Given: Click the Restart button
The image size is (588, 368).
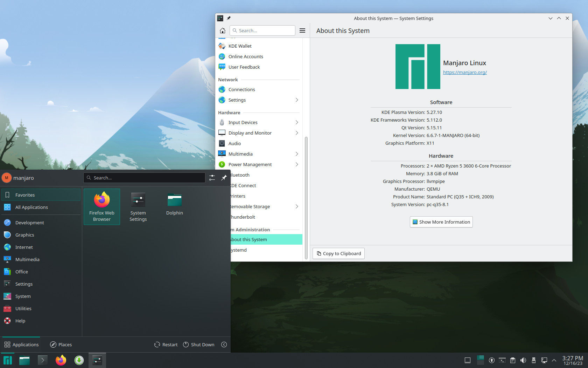Looking at the screenshot, I should (166, 345).
